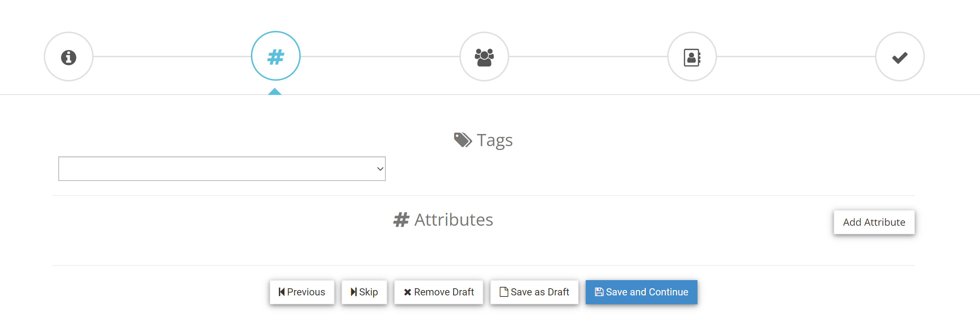
Task: Jump to the checkmark finish step
Action: click(x=900, y=57)
